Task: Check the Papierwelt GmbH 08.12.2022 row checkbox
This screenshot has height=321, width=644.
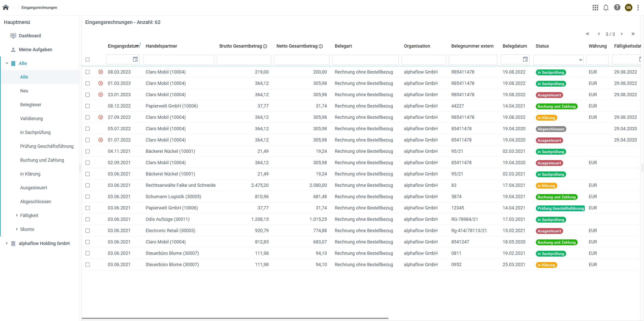Action: pos(87,106)
